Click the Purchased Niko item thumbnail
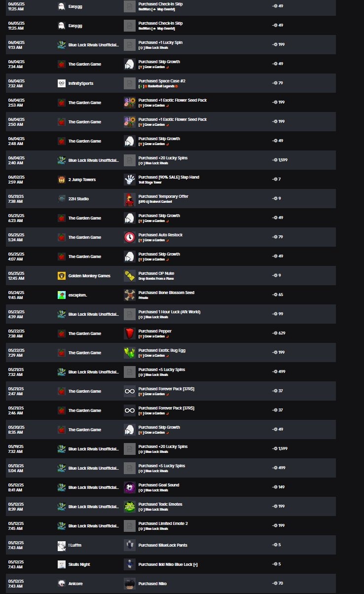Image resolution: width=364 pixels, height=594 pixels. (x=129, y=584)
